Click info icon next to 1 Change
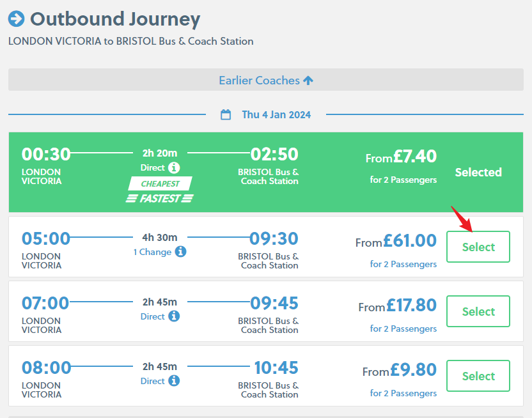Viewport: 532px width, 418px height. (x=181, y=252)
